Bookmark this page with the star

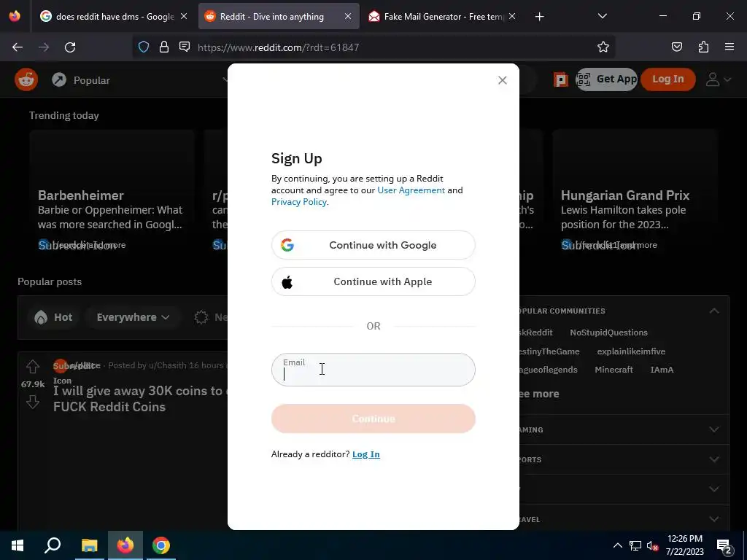(603, 47)
